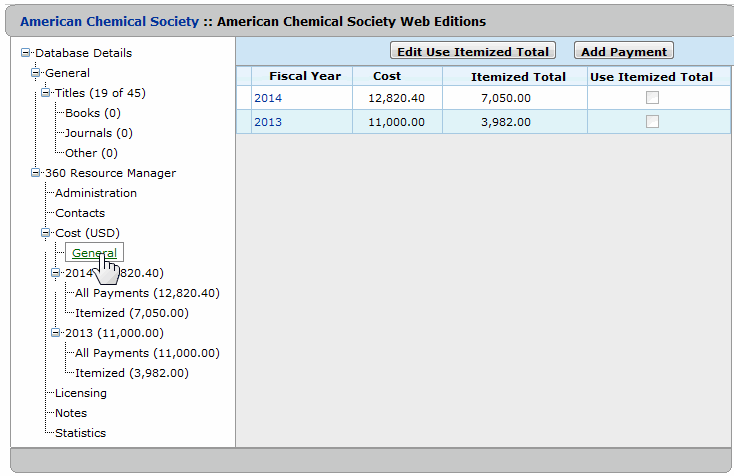Image resolution: width=734 pixels, height=476 pixels.
Task: Open the Licensing tree item
Action: tap(80, 393)
